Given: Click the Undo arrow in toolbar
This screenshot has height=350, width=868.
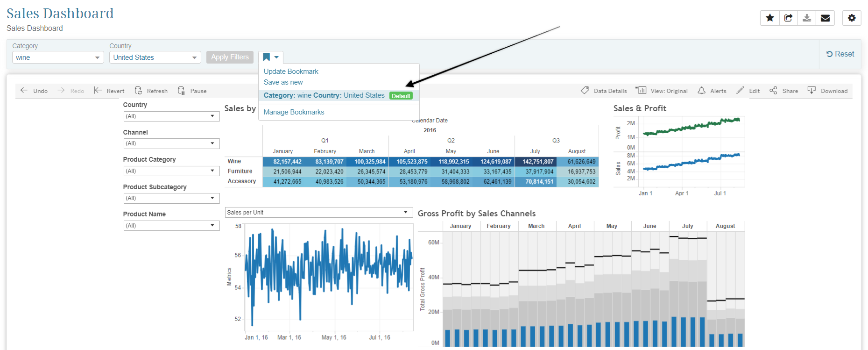Looking at the screenshot, I should 34,91.
